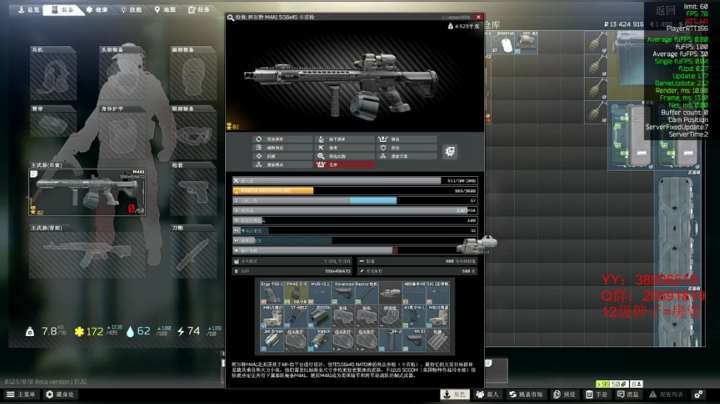720x404 pixels.
Task: Click the holster pistol slot
Action: pos(193,189)
